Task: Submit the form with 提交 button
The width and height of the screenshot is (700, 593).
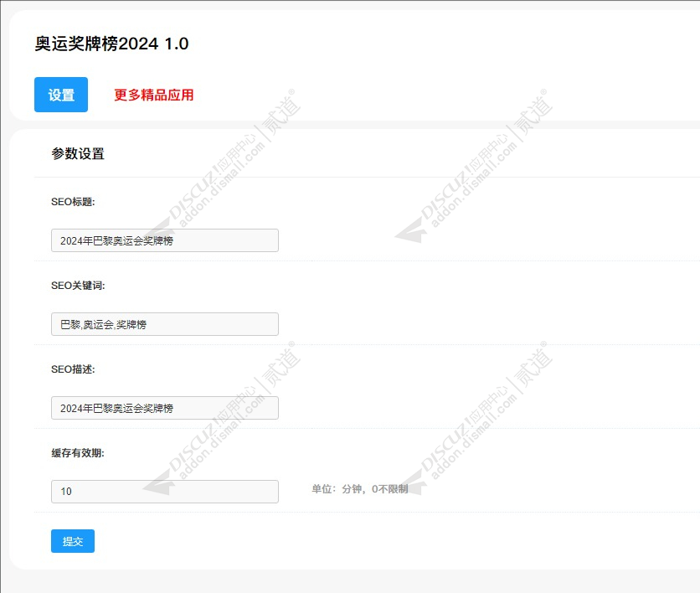Action: coord(73,541)
